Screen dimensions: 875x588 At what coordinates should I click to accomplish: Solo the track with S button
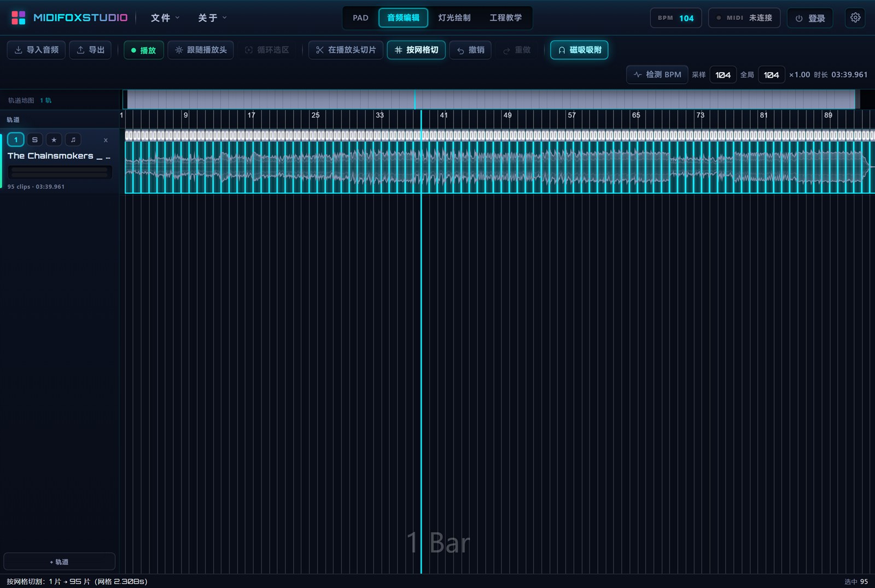35,140
